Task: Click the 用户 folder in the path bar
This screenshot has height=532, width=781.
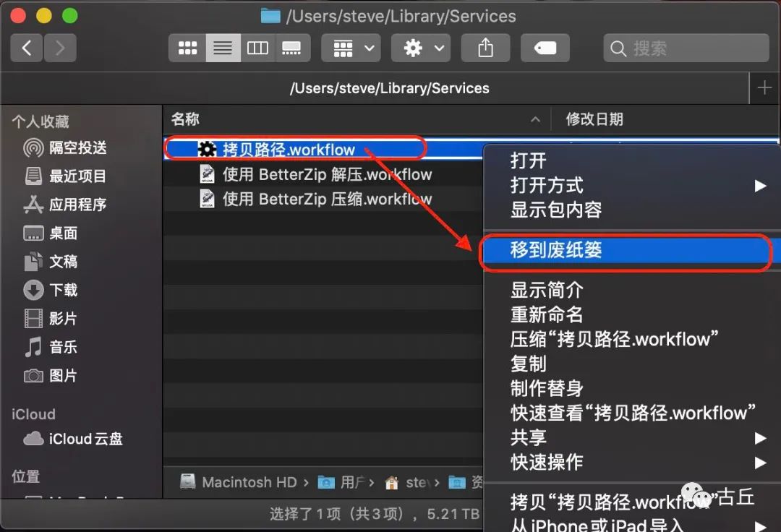Action: [x=341, y=482]
